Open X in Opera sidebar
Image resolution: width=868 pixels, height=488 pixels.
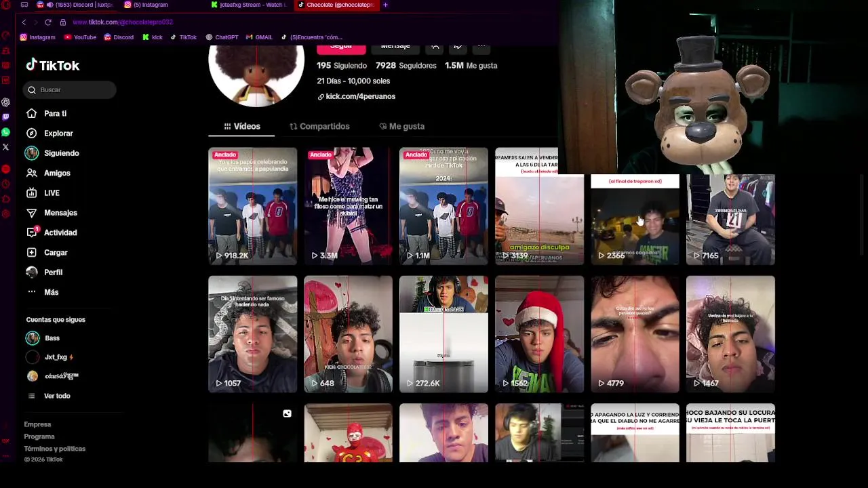pos(6,147)
